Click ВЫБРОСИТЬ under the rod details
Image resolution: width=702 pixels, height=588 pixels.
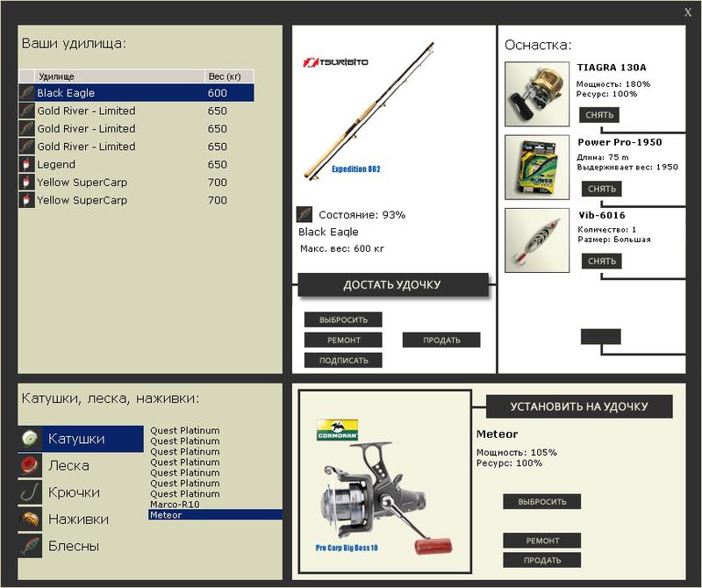pyautogui.click(x=343, y=319)
